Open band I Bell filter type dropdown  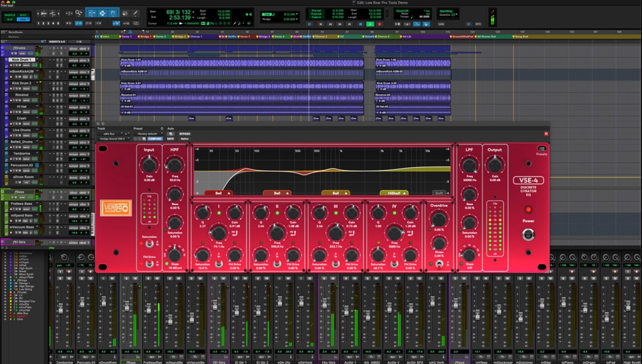coord(219,193)
